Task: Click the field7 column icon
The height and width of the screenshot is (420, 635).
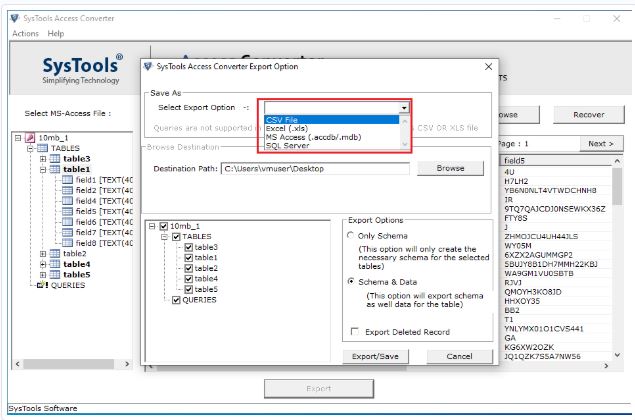Action: tap(68, 232)
